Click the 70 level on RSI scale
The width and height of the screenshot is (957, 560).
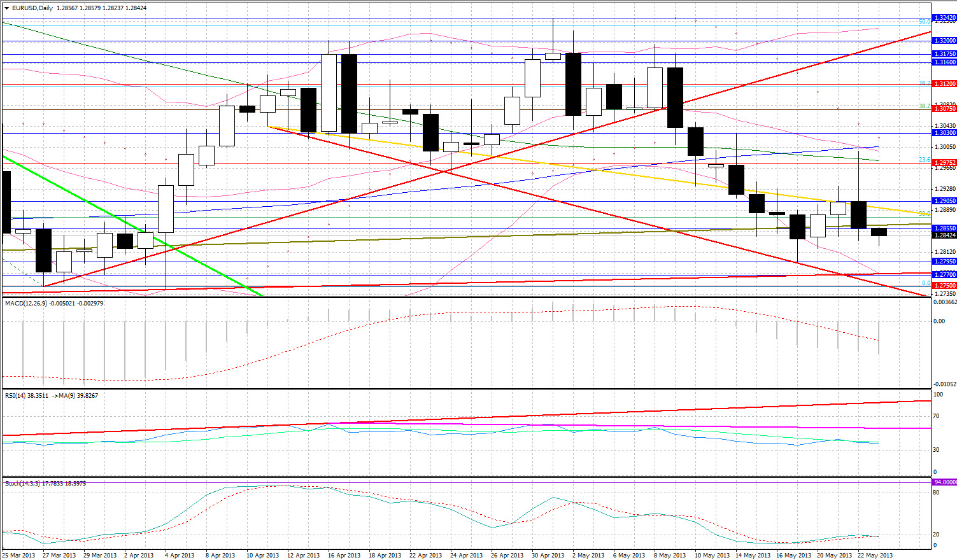[936, 416]
